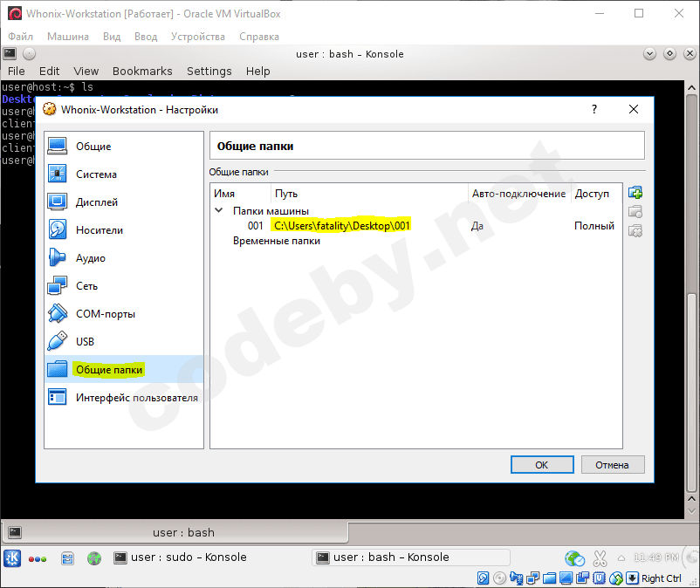Click Konsole scrollbar down arrow
Image resolution: width=700 pixels, height=588 pixels.
click(x=691, y=511)
